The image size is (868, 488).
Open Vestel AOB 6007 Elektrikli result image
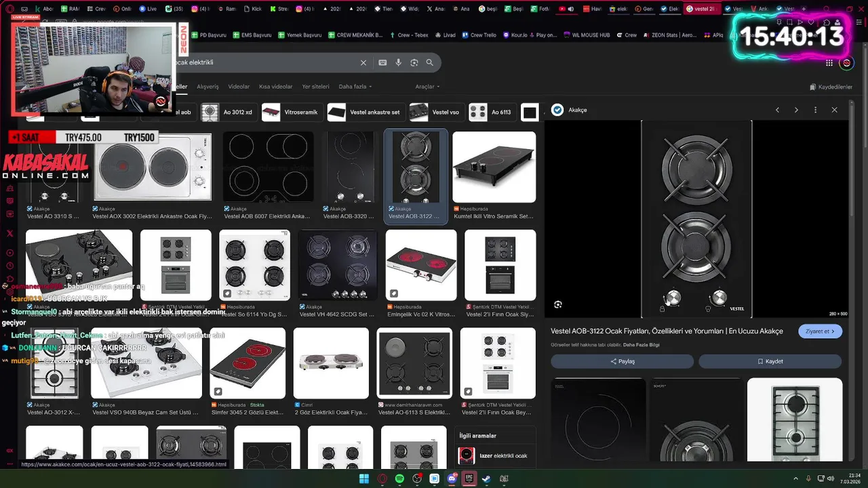click(268, 167)
